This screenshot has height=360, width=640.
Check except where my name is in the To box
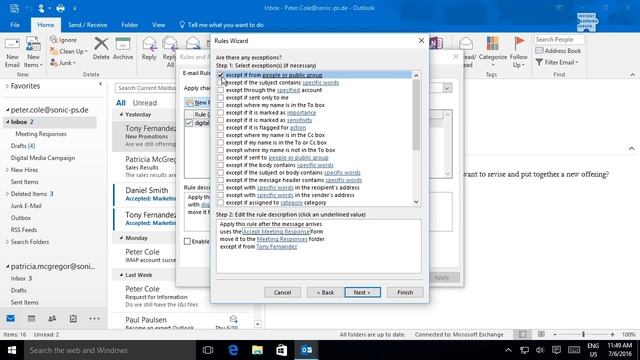coord(220,105)
